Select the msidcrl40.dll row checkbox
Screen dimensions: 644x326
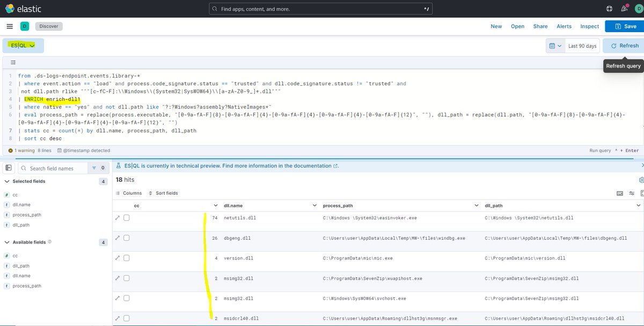coord(127,318)
